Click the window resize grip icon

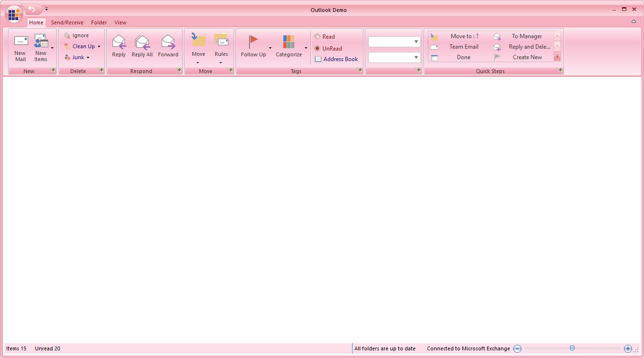(x=636, y=350)
